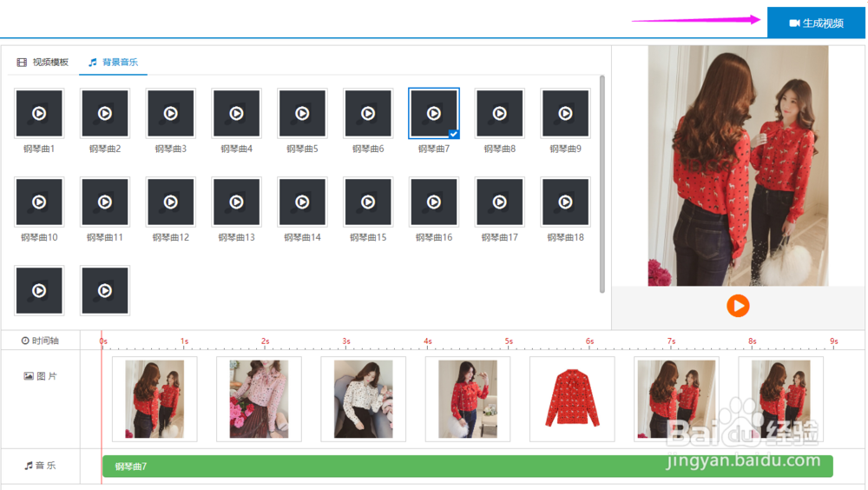Jump to the 7s timeline marker
This screenshot has width=868, height=490.
[x=672, y=341]
